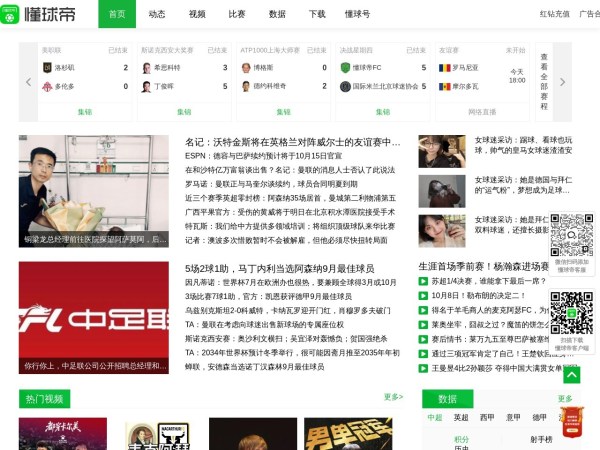Select the 中超 league tab
Screen dimensions: 600x450
click(x=435, y=417)
